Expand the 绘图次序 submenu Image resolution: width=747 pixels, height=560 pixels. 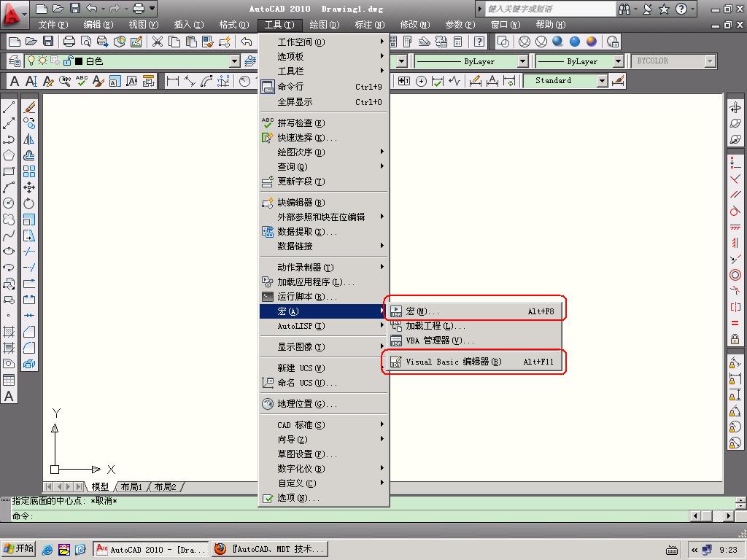tap(324, 152)
